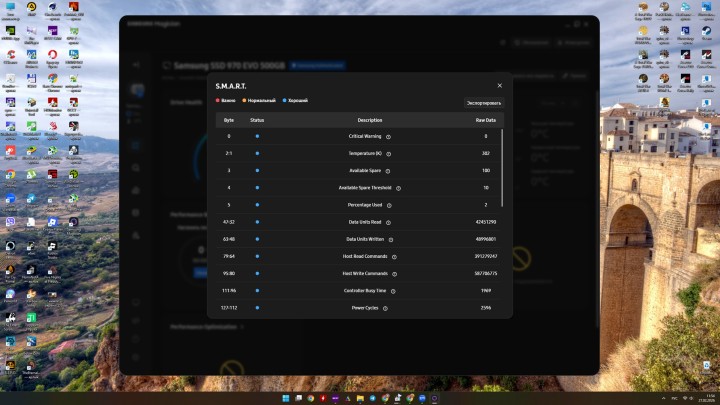Click the Экспортировать export button
Viewport: 720px width, 405px height.
click(484, 103)
